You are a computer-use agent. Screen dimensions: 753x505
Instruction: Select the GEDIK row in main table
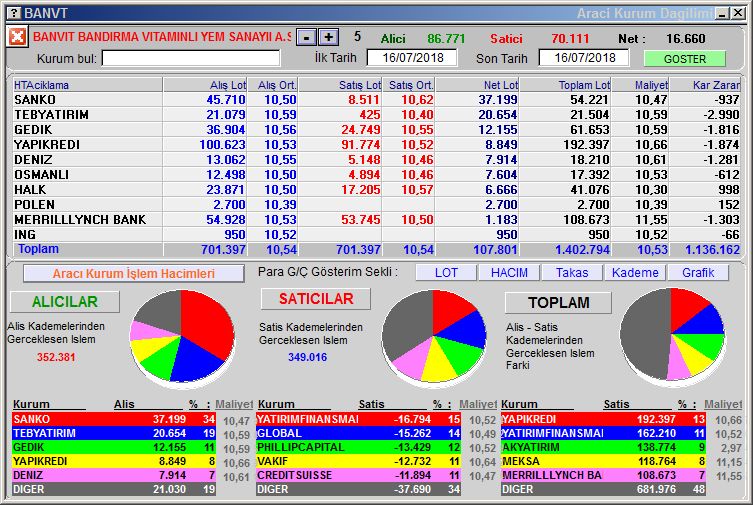[x=376, y=130]
